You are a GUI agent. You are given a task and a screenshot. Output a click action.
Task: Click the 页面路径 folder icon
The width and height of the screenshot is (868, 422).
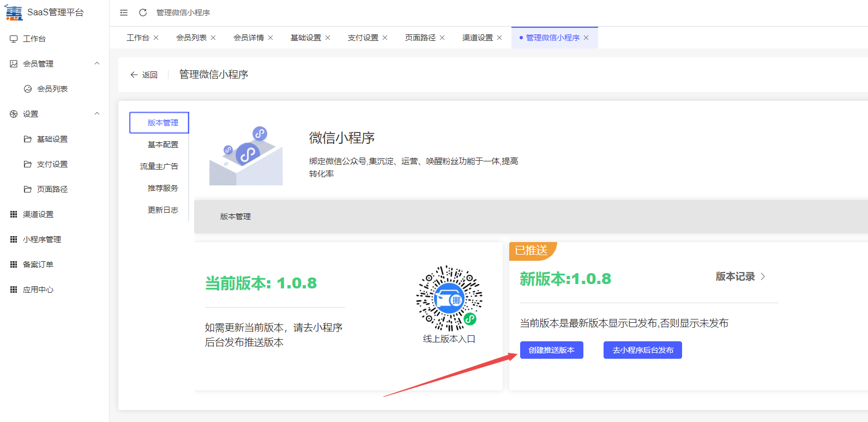(28, 189)
